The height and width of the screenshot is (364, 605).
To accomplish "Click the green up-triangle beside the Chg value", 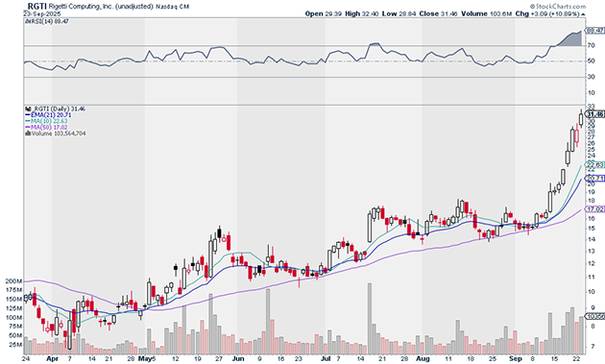I will pyautogui.click(x=584, y=14).
